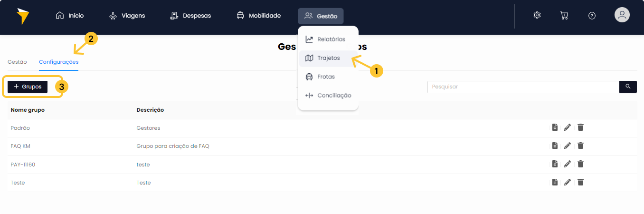Switch to the Configurações tab
644x214 pixels.
pyautogui.click(x=59, y=62)
